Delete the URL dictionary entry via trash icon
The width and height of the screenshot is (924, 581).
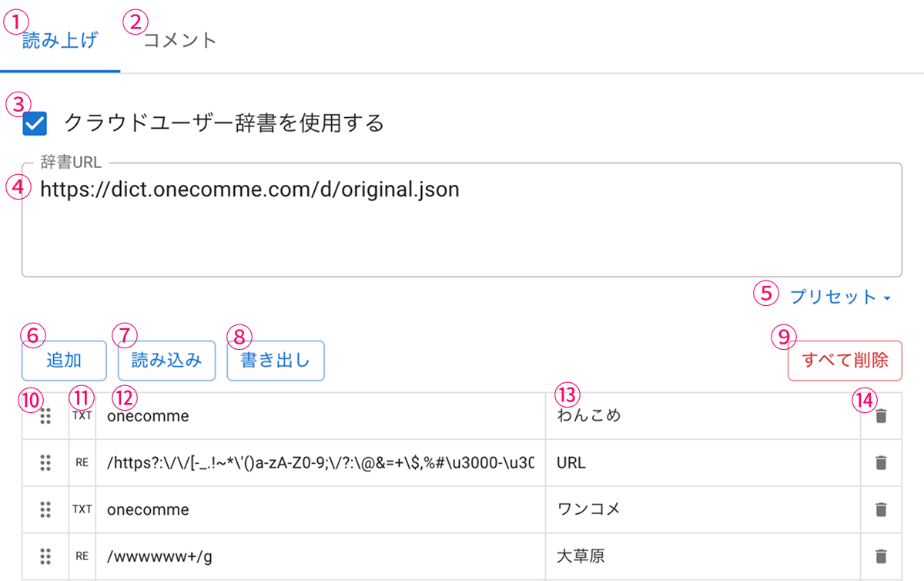[882, 463]
